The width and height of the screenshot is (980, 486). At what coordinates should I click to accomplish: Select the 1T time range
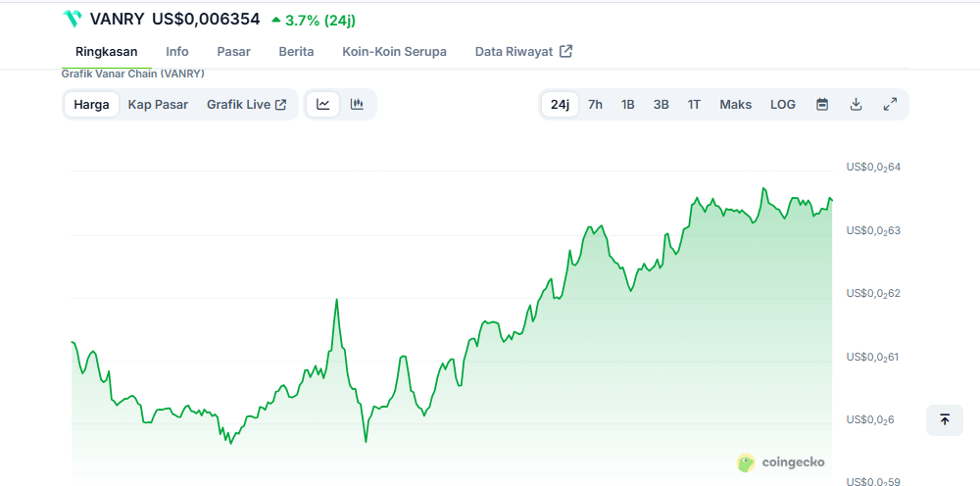[694, 104]
